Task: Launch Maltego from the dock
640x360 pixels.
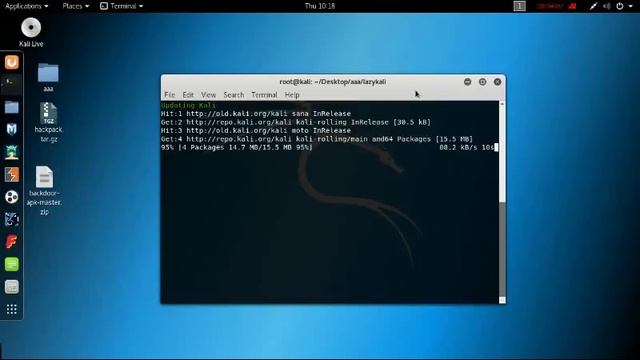Action: 11,219
